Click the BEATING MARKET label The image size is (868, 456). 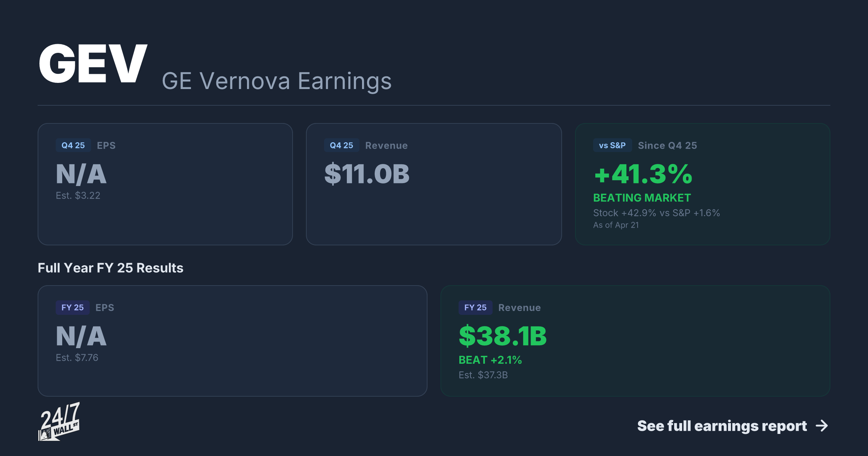point(642,198)
